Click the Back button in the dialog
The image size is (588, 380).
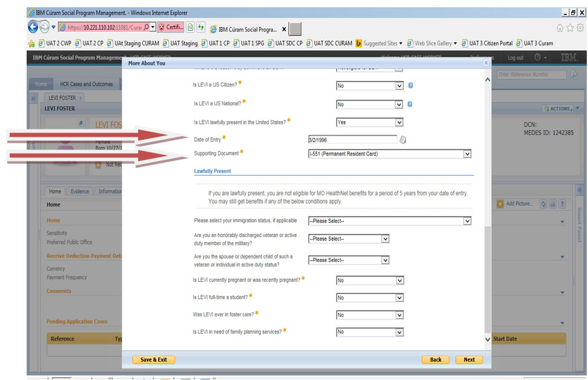click(x=435, y=360)
